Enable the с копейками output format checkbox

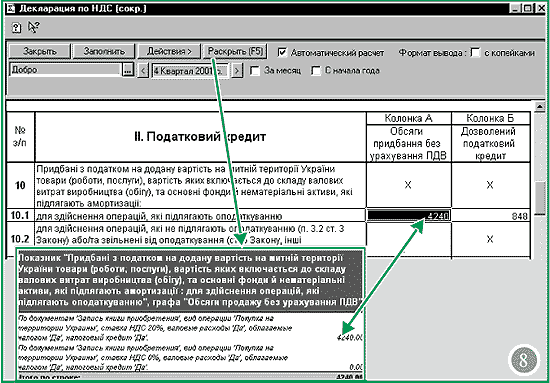[x=475, y=53]
